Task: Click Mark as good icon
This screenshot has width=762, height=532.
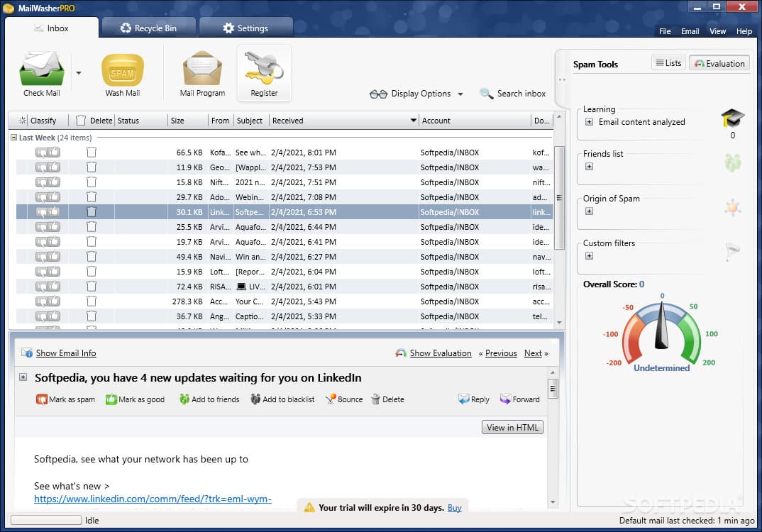Action: (x=111, y=399)
